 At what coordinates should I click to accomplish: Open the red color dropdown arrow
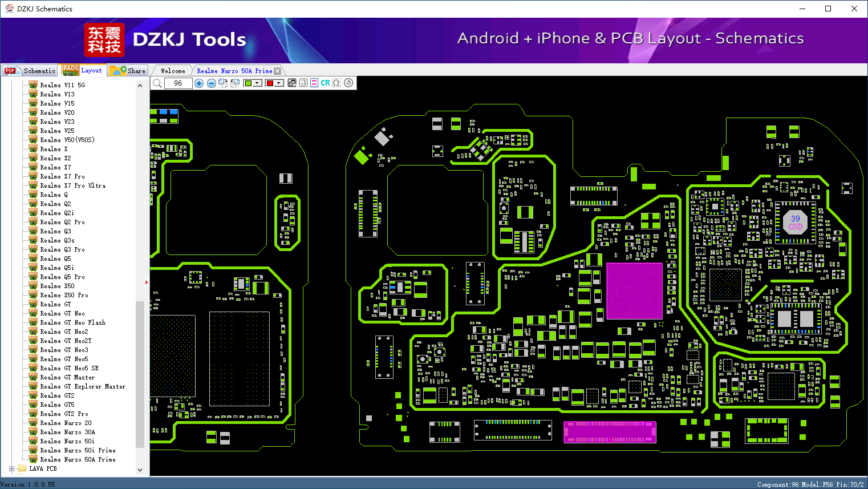[x=279, y=83]
